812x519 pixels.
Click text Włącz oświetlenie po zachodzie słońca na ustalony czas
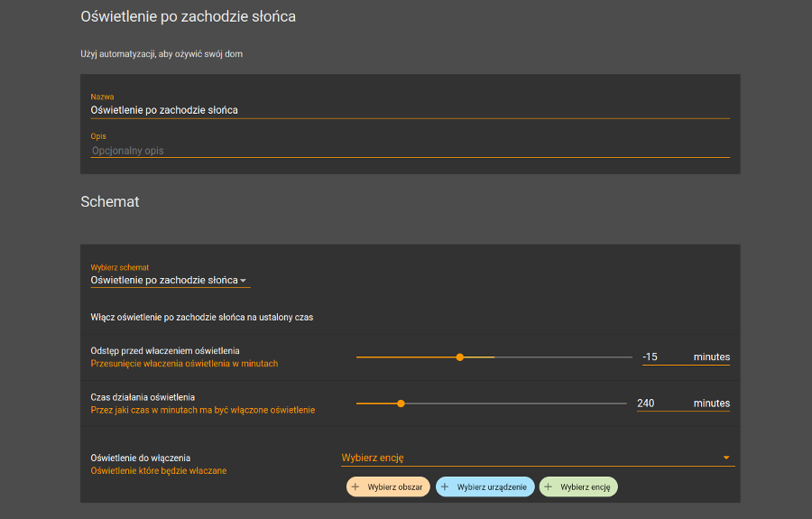[x=202, y=317]
